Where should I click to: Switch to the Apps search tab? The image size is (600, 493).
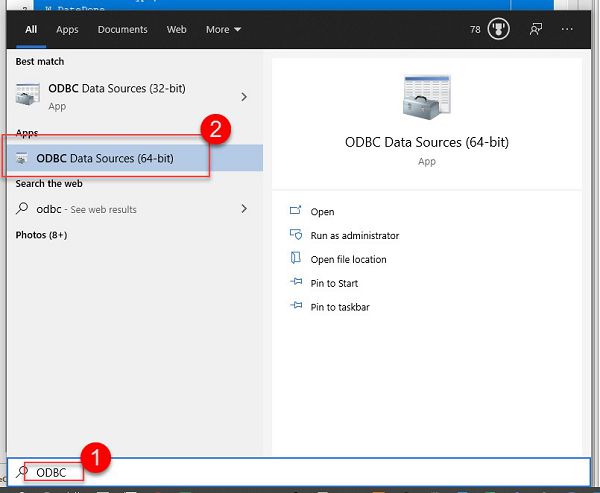click(67, 29)
